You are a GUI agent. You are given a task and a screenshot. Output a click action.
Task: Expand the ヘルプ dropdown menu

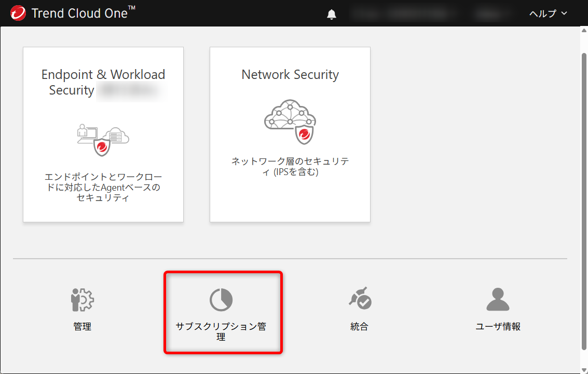click(548, 14)
